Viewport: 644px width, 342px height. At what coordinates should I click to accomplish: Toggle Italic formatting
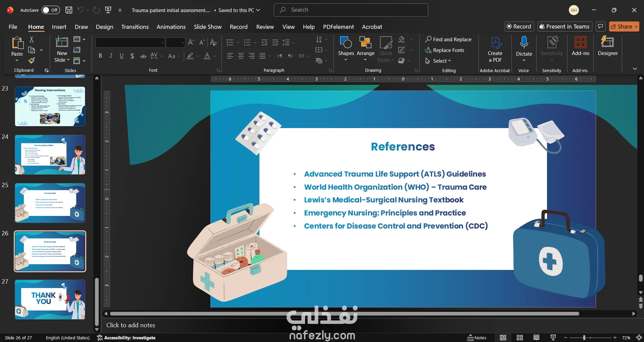(x=111, y=56)
